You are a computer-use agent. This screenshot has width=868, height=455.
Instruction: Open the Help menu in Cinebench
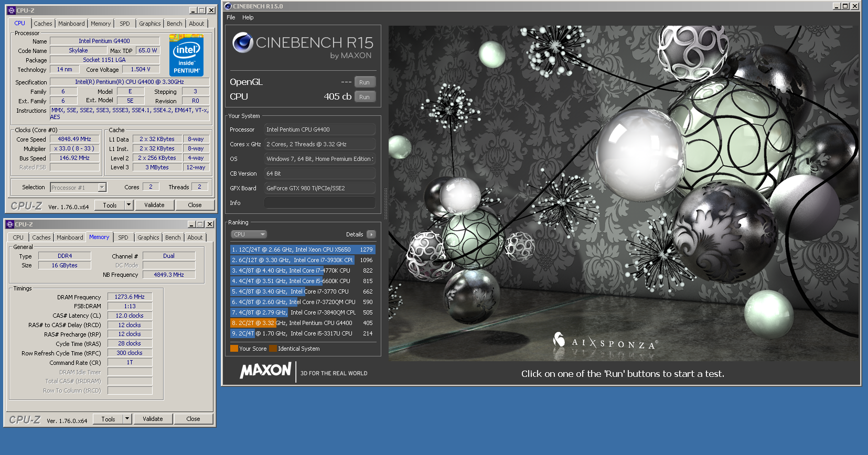point(248,17)
